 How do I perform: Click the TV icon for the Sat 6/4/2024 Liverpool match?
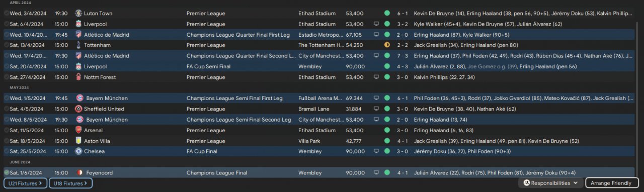[376, 24]
